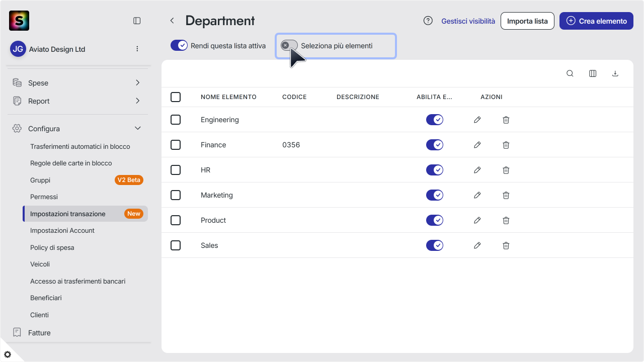The image size is (644, 362).
Task: Collapse the sidebar panel icon
Action: pyautogui.click(x=137, y=21)
